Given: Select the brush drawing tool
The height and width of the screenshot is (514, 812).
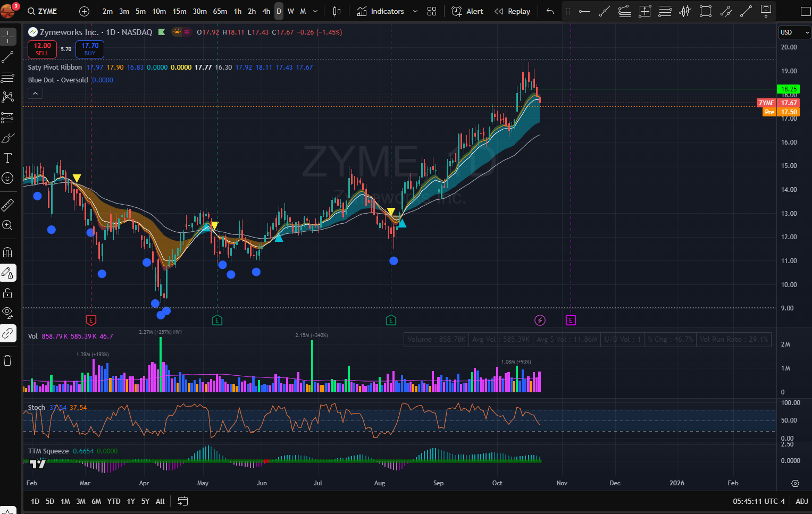Looking at the screenshot, I should pos(8,138).
